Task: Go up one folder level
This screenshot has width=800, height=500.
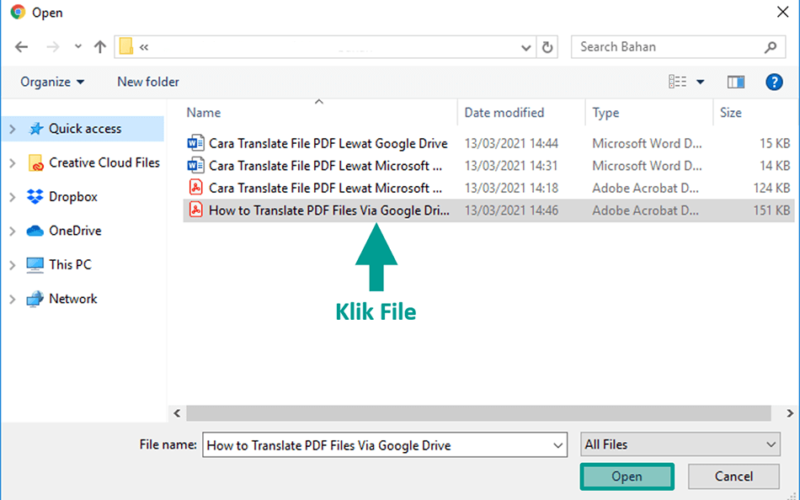Action: click(100, 47)
